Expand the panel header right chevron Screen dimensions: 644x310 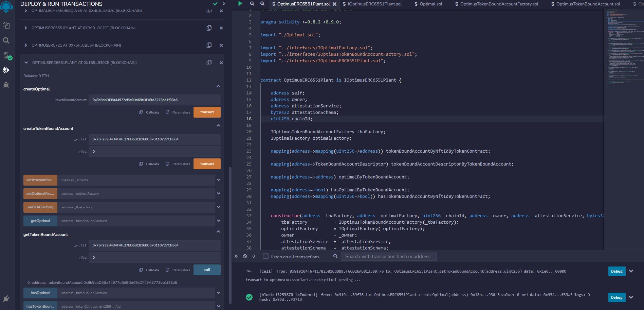pos(224,4)
